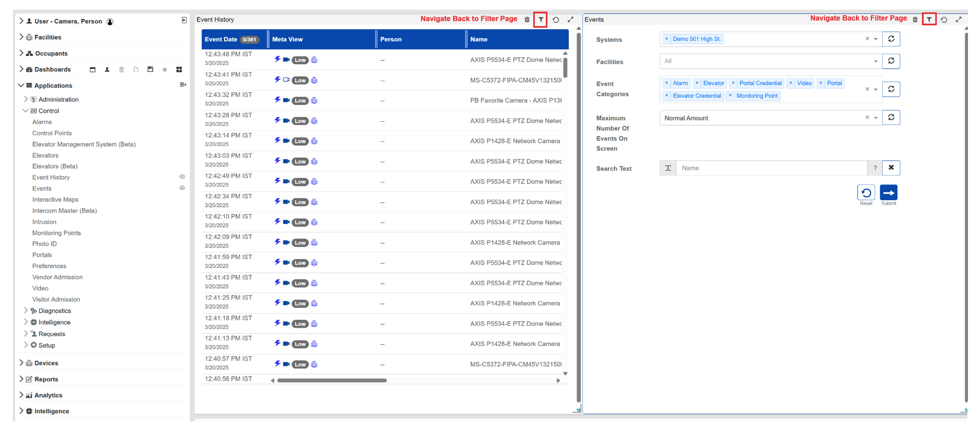Image resolution: width=980 pixels, height=426 pixels.
Task: Refresh the Event History panel
Action: 556,19
